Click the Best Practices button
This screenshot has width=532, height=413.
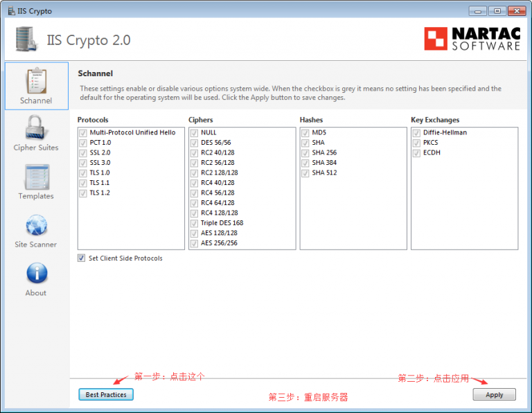coord(106,394)
